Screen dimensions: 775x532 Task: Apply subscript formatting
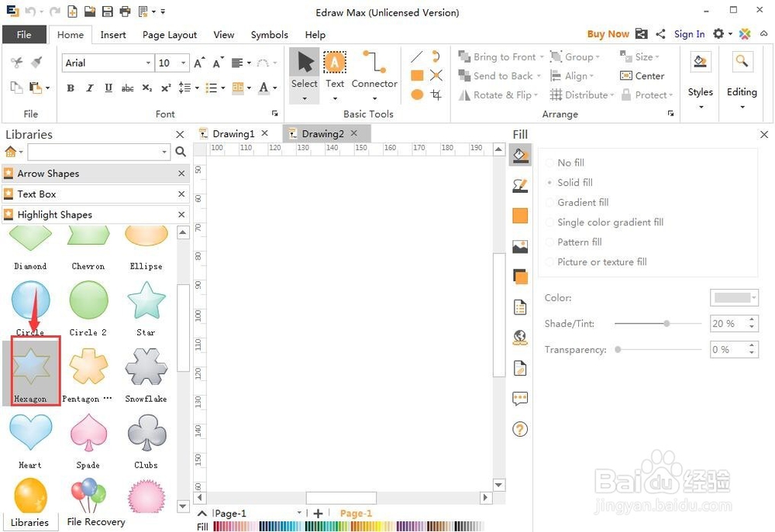click(x=146, y=88)
